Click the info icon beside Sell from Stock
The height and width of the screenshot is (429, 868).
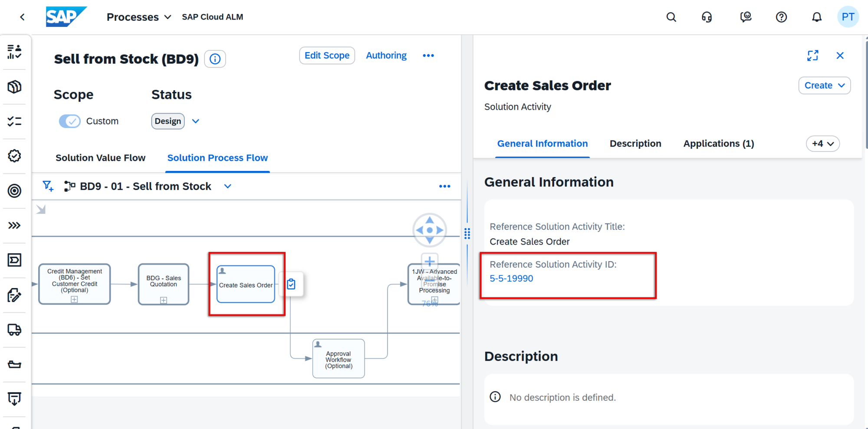[x=215, y=59]
